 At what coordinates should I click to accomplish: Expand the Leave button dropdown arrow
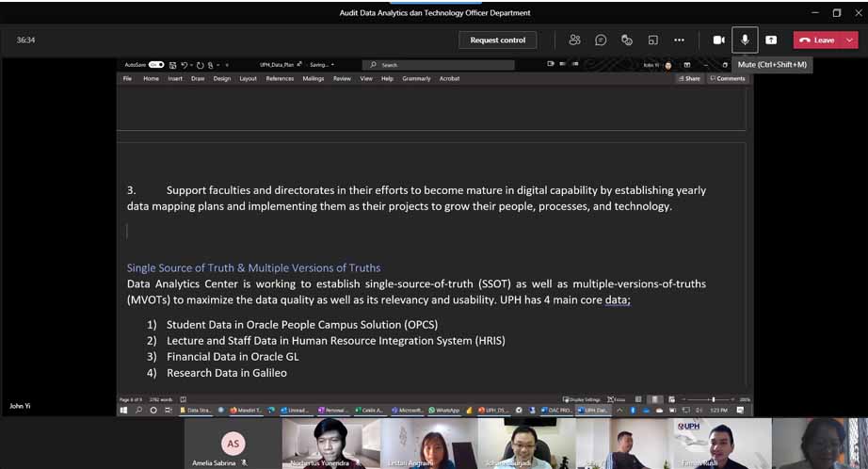850,40
